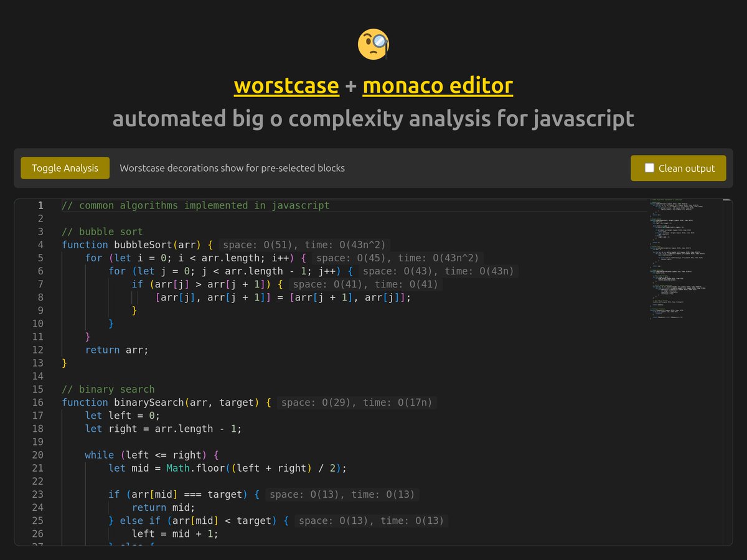
Task: Click the '// binary search' comment
Action: (x=108, y=390)
